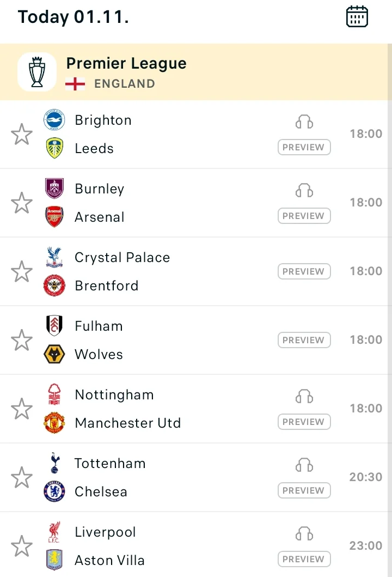Listen to Tottenham vs Chelsea audio
Screen dimensions: 392x577
[304, 465]
